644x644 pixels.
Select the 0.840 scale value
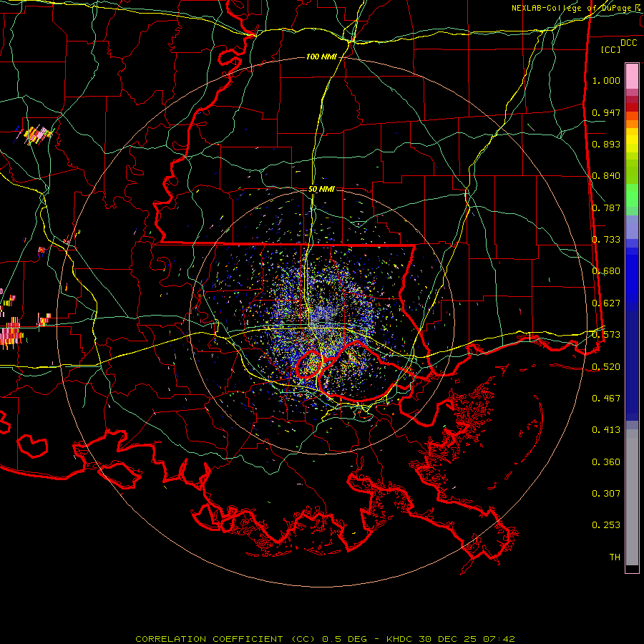tap(606, 176)
